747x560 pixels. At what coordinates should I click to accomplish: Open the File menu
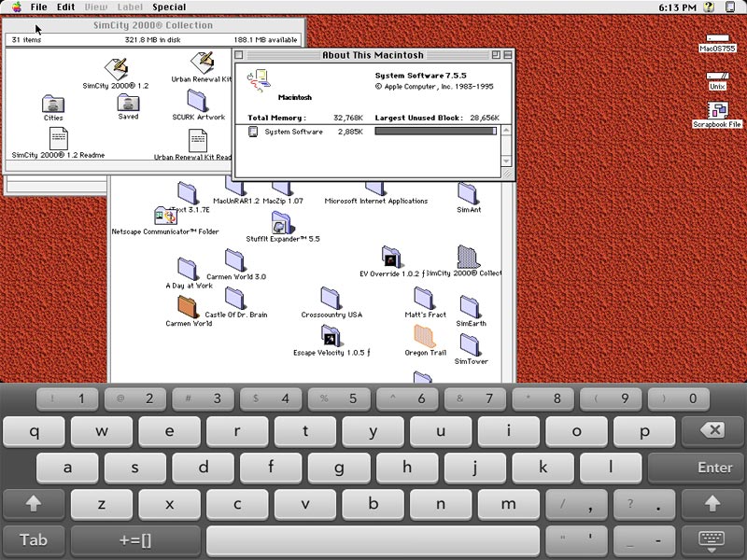[38, 7]
